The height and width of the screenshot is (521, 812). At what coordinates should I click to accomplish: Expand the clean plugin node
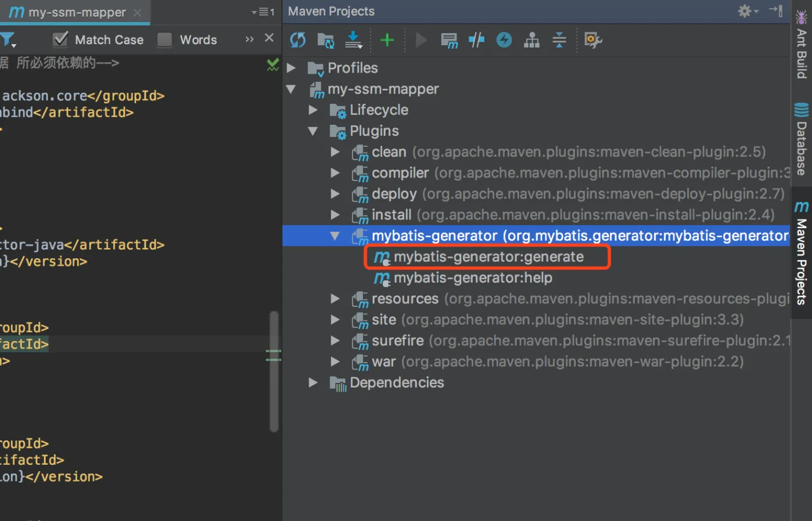coord(335,152)
